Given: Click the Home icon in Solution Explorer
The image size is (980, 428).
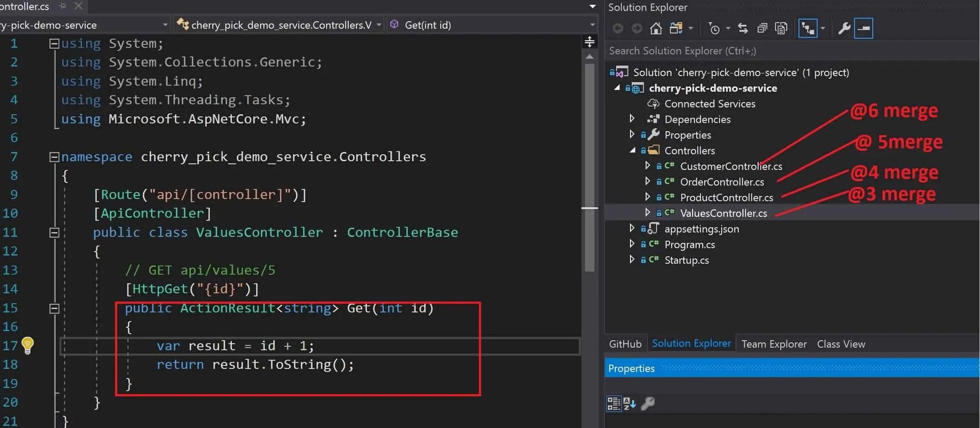Looking at the screenshot, I should [655, 28].
